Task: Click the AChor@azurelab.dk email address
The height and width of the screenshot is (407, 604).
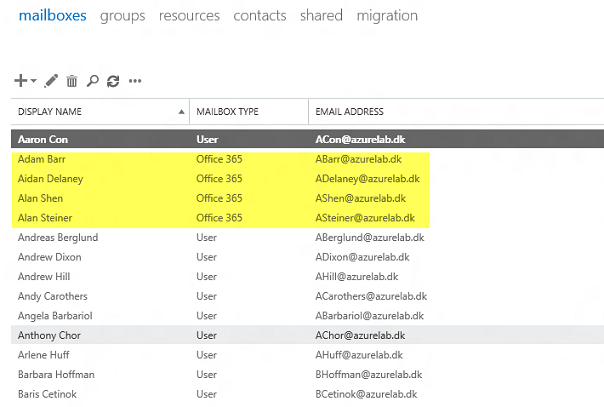Action: tap(360, 335)
